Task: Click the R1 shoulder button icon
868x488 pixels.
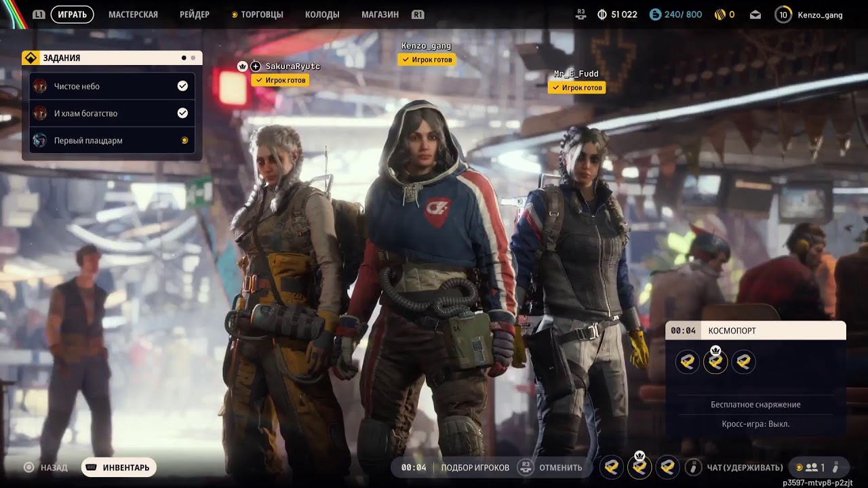Action: pos(418,14)
